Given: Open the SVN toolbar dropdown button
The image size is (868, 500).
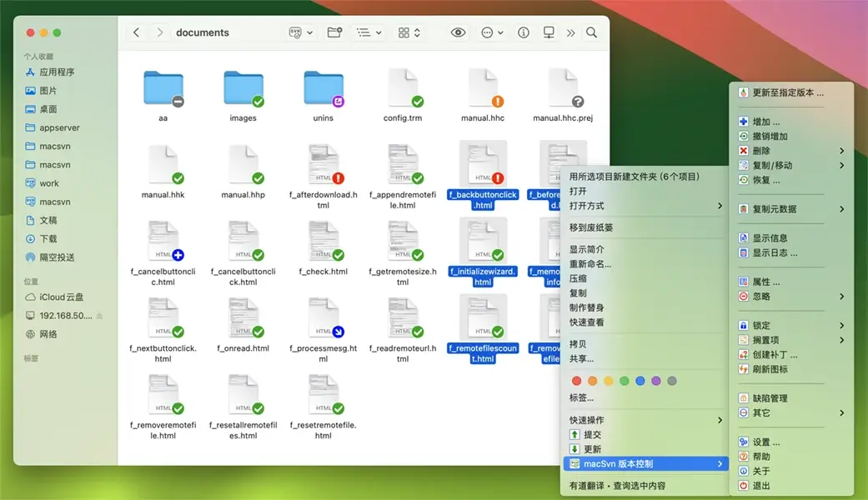Looking at the screenshot, I should click(300, 32).
